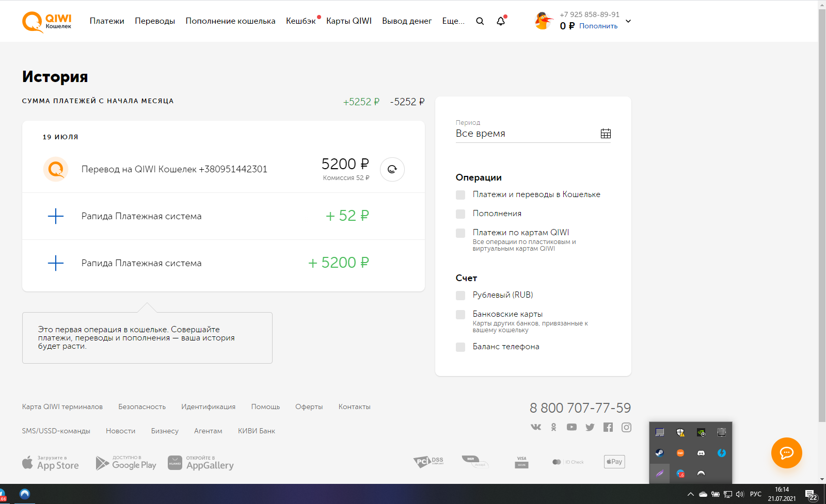Open the Google Play download badge
The height and width of the screenshot is (504, 826).
coord(126,463)
